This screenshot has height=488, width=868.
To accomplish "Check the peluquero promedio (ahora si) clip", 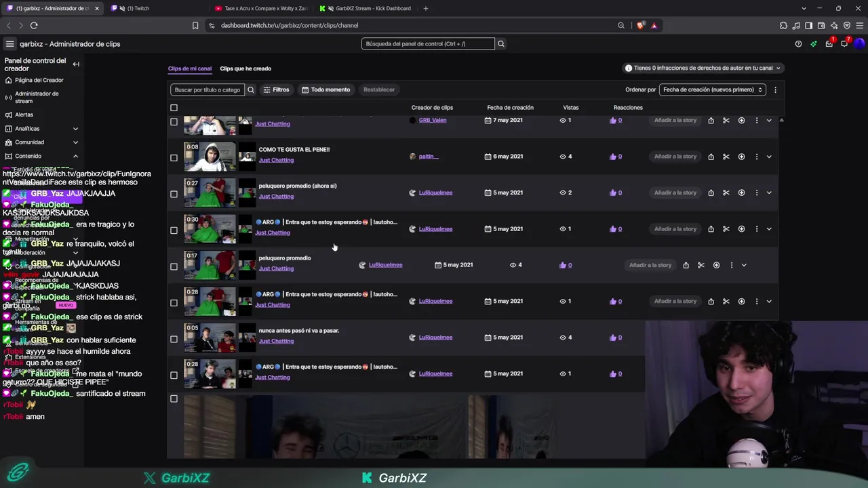I will pos(174,194).
